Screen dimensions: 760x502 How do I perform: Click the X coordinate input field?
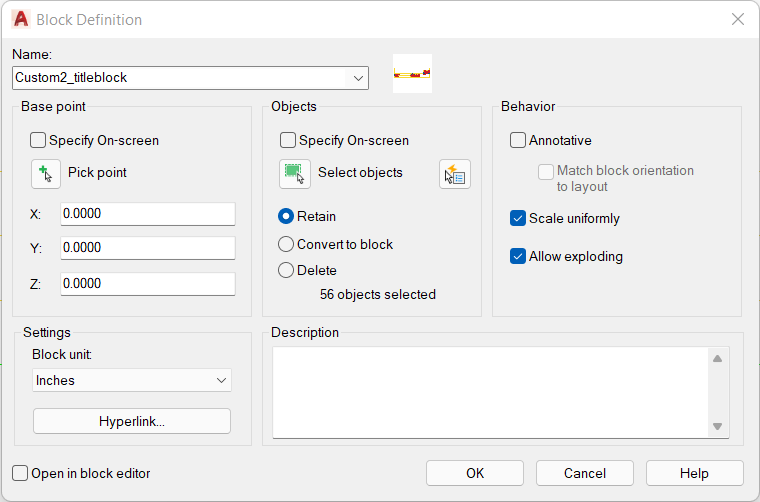coord(148,214)
